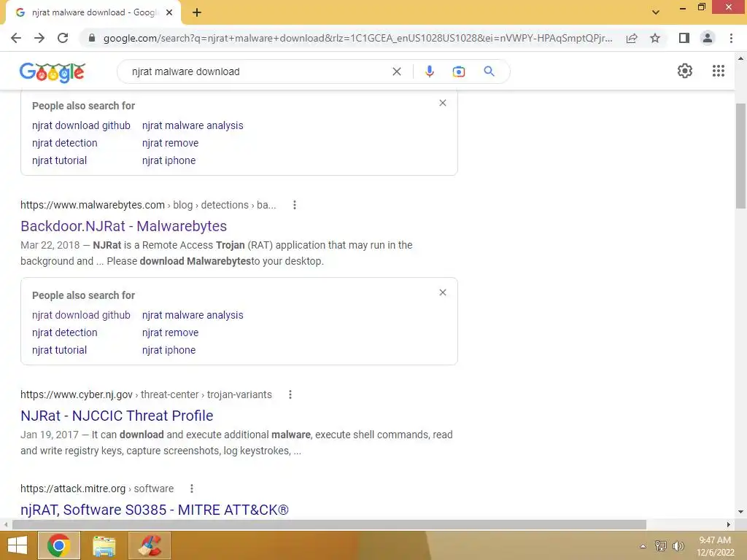Close the second People also search for box
This screenshot has width=747, height=560.
443,292
